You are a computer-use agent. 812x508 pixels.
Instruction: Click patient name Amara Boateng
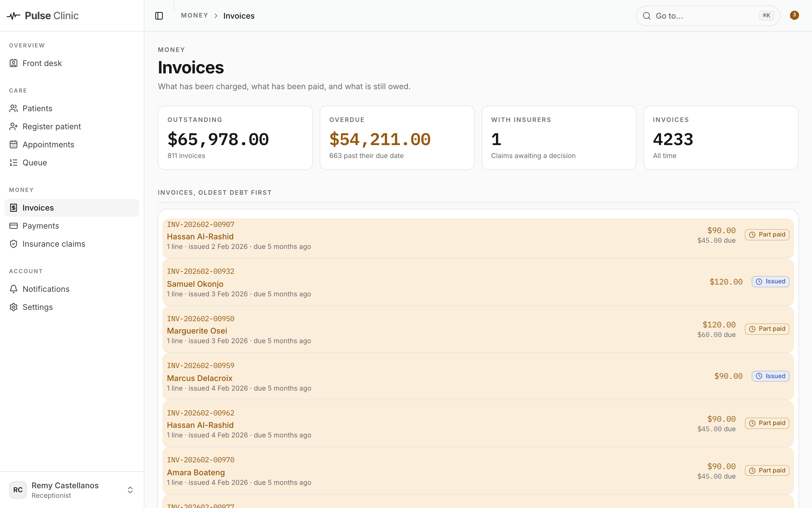(x=196, y=472)
